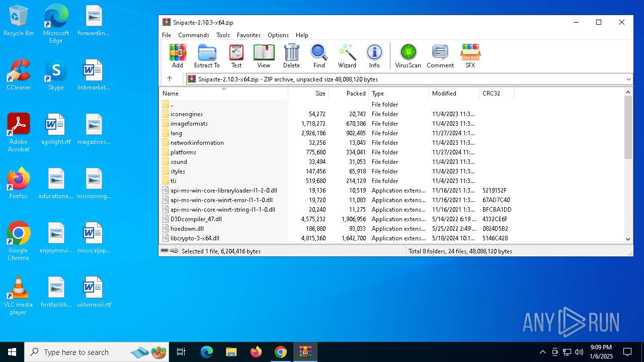The height and width of the screenshot is (362, 644).
Task: Open the Options menu
Action: pyautogui.click(x=278, y=35)
